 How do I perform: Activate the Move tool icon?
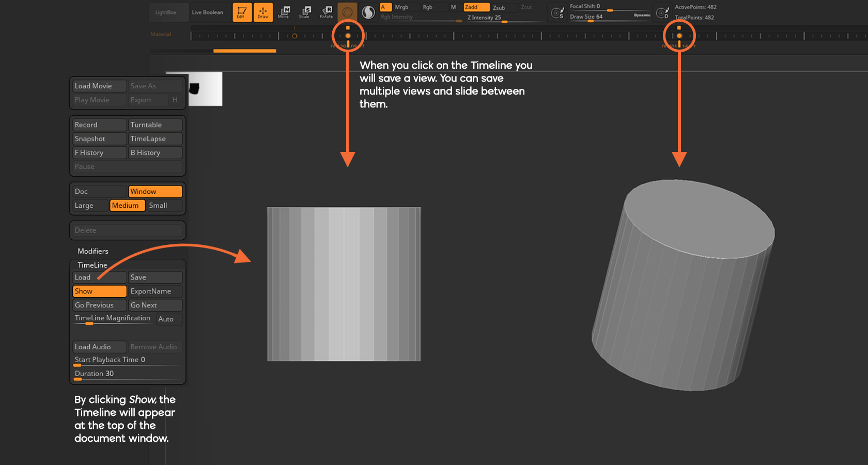point(284,12)
